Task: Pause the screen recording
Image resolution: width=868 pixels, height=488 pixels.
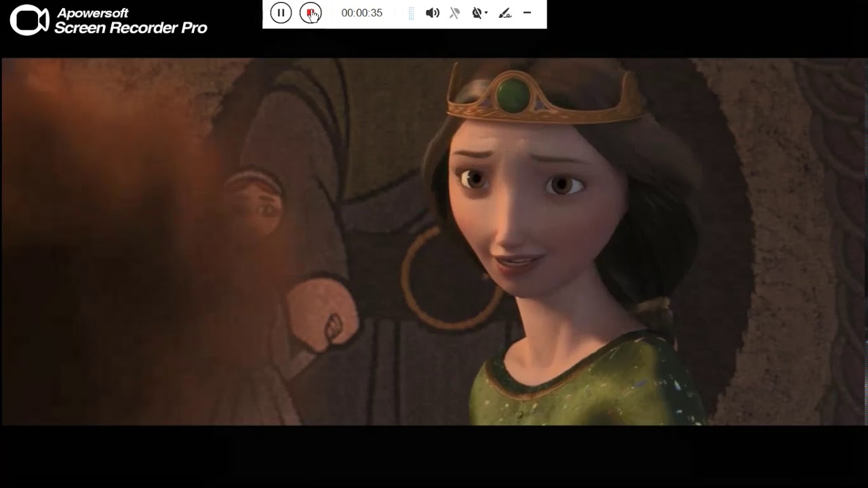Action: (x=281, y=13)
